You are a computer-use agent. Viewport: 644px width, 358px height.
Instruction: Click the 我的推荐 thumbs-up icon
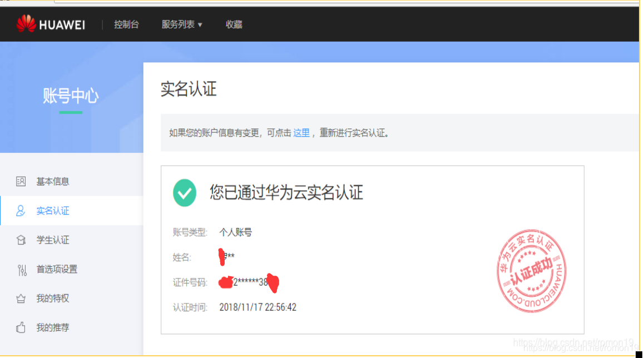(x=21, y=327)
